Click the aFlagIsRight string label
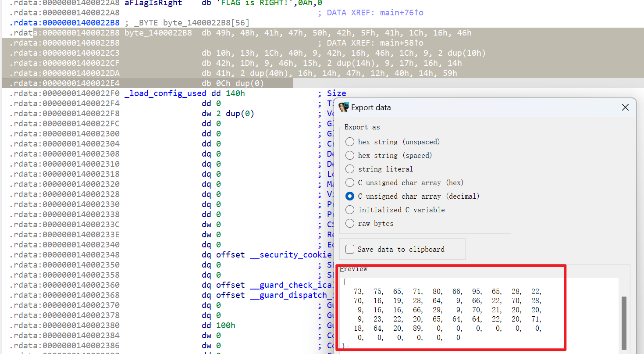Viewport: 644px width, 354px height. click(x=153, y=3)
